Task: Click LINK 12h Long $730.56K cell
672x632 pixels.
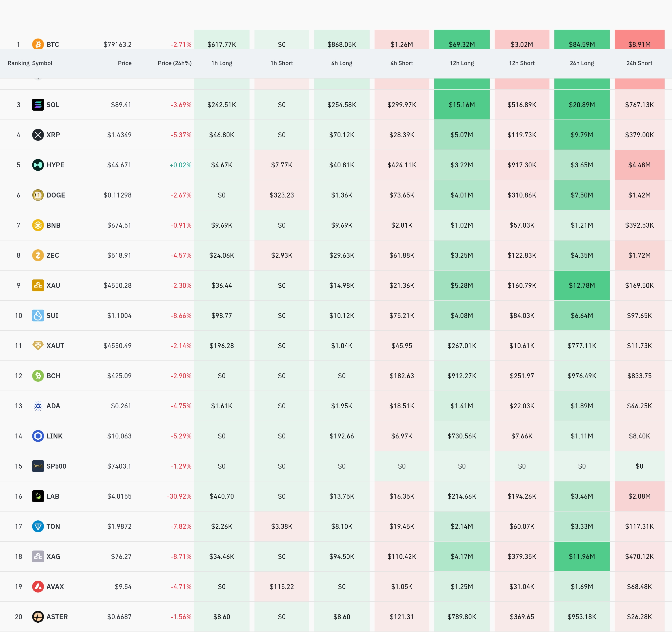Action: pyautogui.click(x=462, y=436)
